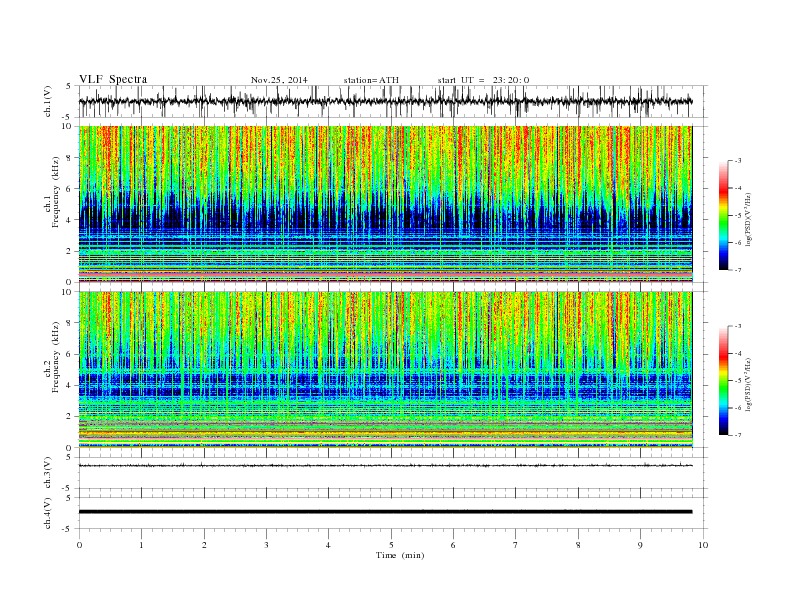Click the 'ch.3(V)' axis label
The image size is (792, 612).
click(x=47, y=472)
